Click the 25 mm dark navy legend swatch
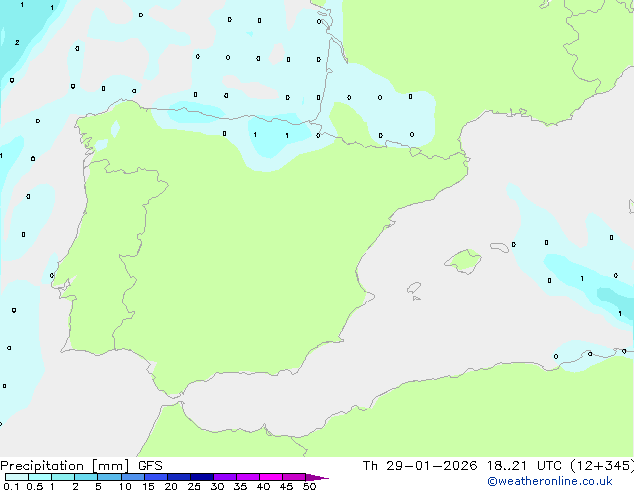The image size is (634, 490). click(202, 477)
